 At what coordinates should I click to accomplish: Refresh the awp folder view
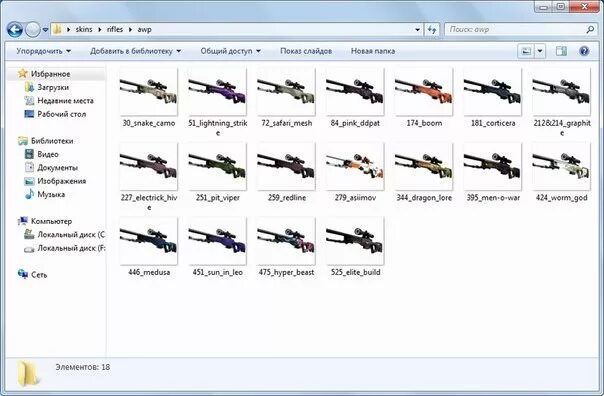click(x=432, y=29)
